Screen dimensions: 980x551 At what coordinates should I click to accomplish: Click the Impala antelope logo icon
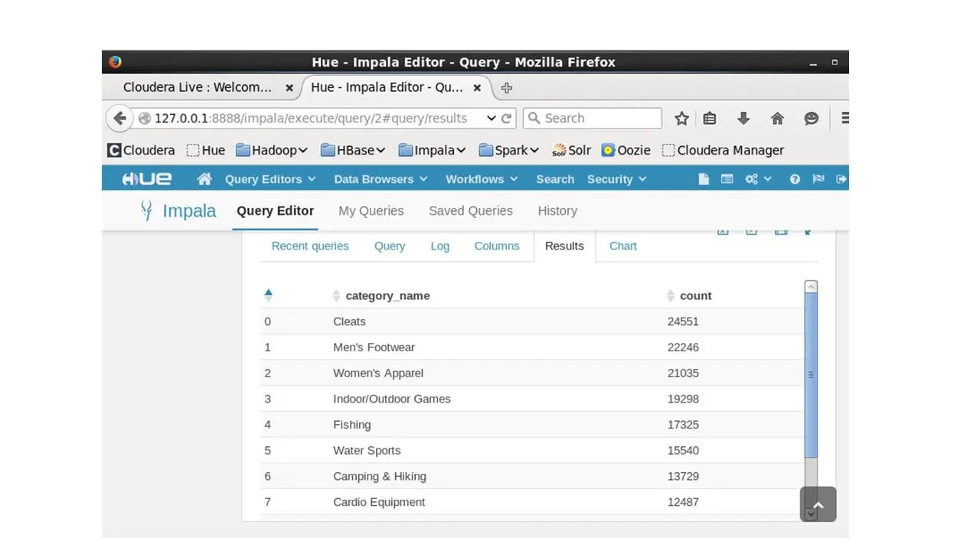click(x=146, y=210)
